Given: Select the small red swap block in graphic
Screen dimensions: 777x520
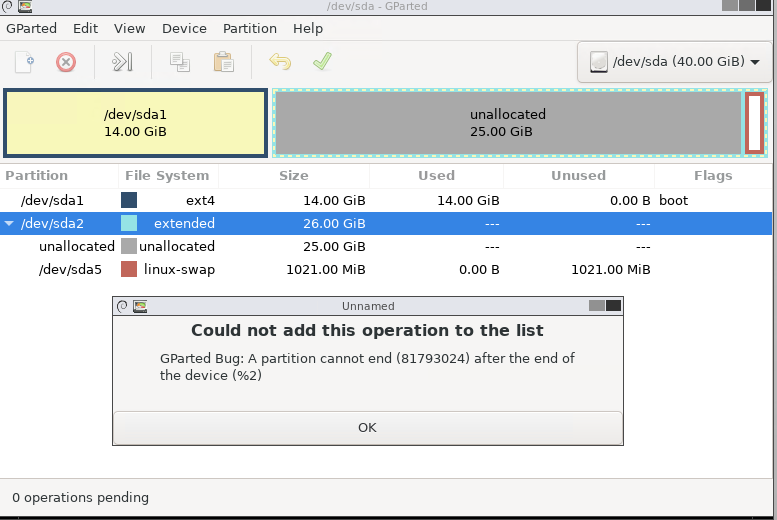Looking at the screenshot, I should click(755, 123).
